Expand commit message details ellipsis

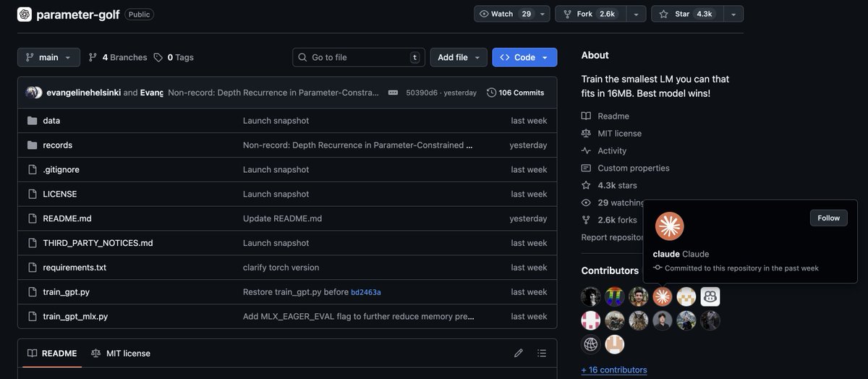click(393, 93)
